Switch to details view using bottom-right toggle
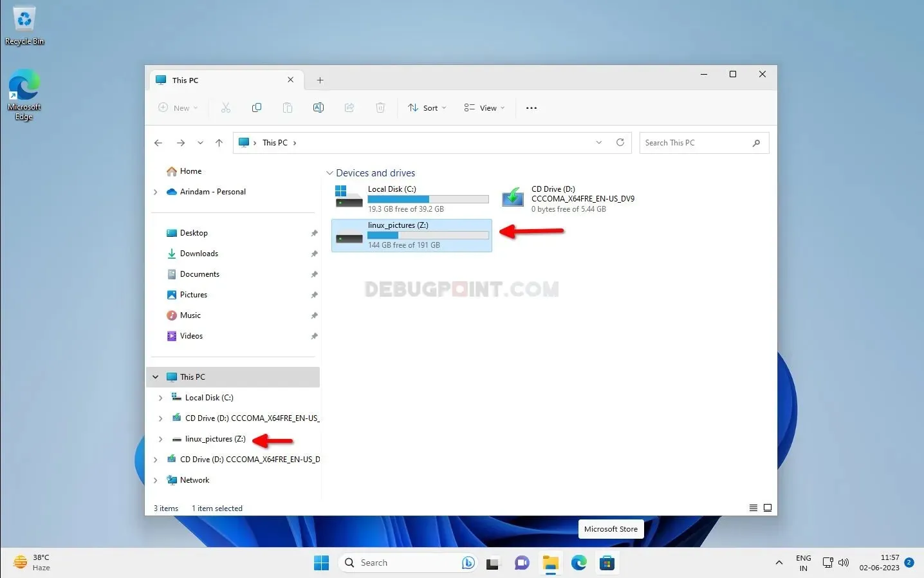This screenshot has height=578, width=924. tap(753, 508)
